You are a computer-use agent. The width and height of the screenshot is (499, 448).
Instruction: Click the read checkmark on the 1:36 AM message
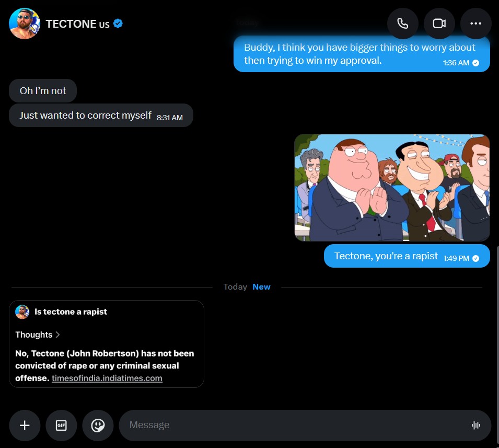[x=476, y=63]
